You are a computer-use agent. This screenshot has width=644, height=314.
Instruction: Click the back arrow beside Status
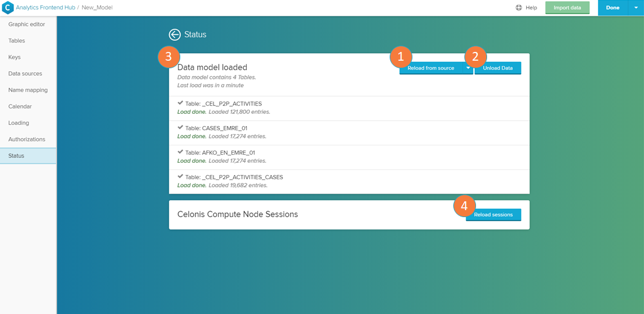[x=174, y=34]
